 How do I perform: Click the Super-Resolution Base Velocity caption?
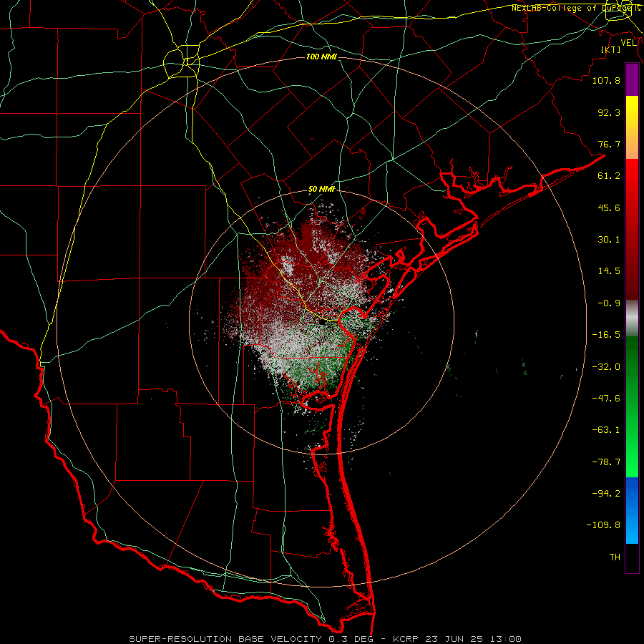coord(325,639)
